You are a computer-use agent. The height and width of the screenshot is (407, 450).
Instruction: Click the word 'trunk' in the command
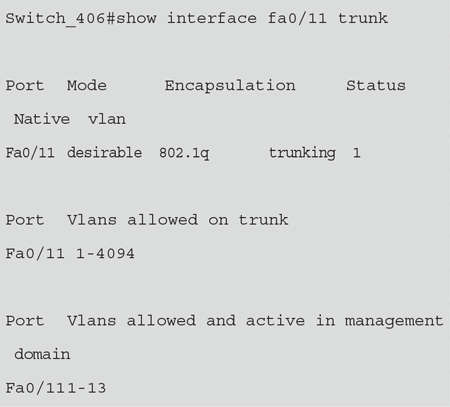363,18
